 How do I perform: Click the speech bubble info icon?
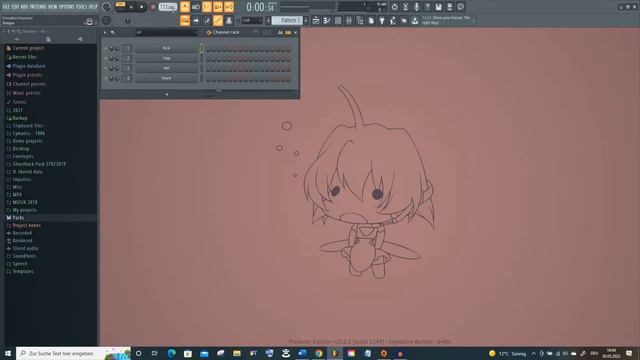[x=460, y=7]
